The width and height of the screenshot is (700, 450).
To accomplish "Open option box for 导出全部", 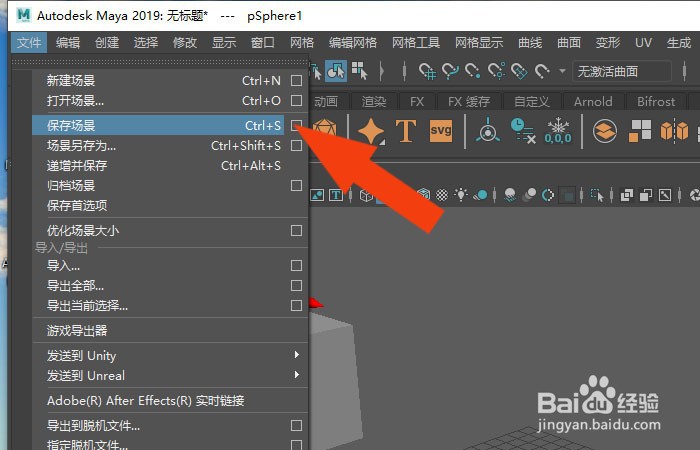I will coord(296,285).
